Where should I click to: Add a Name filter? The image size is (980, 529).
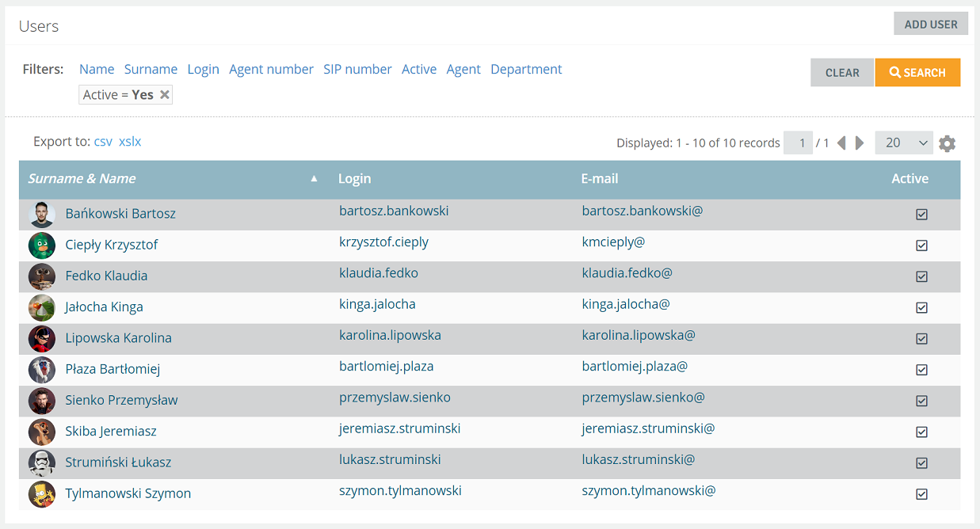coord(97,70)
